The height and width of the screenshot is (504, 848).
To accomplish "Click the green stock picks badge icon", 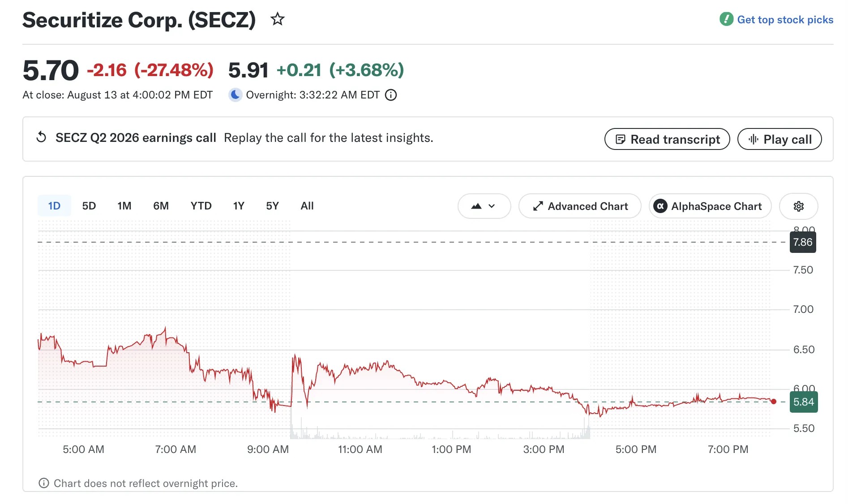I will pos(726,19).
